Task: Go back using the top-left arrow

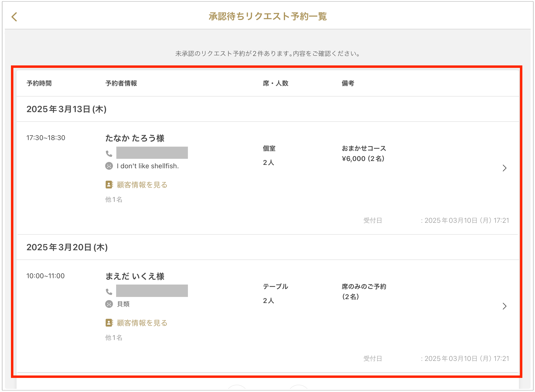Action: (x=14, y=17)
